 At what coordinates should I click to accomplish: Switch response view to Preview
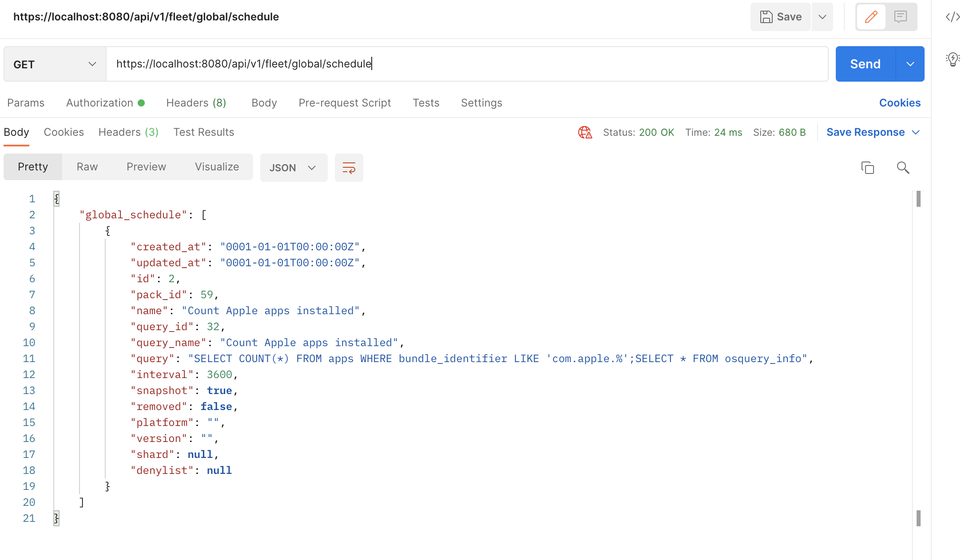(146, 167)
